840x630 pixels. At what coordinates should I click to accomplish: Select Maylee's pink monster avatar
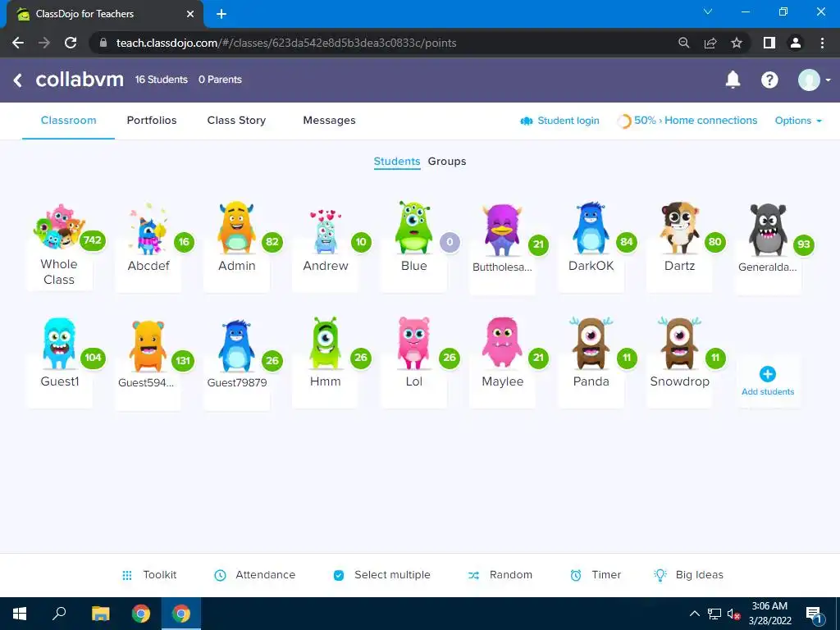pos(502,342)
